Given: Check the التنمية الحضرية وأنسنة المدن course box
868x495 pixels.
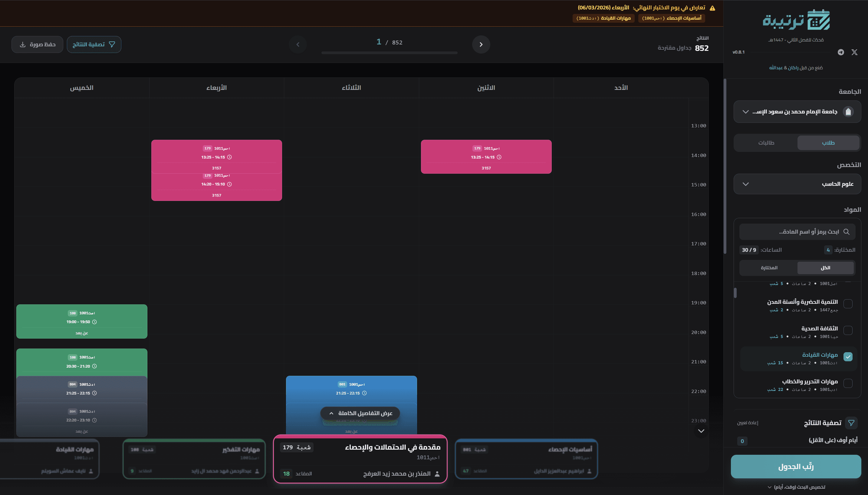Looking at the screenshot, I should [x=848, y=303].
